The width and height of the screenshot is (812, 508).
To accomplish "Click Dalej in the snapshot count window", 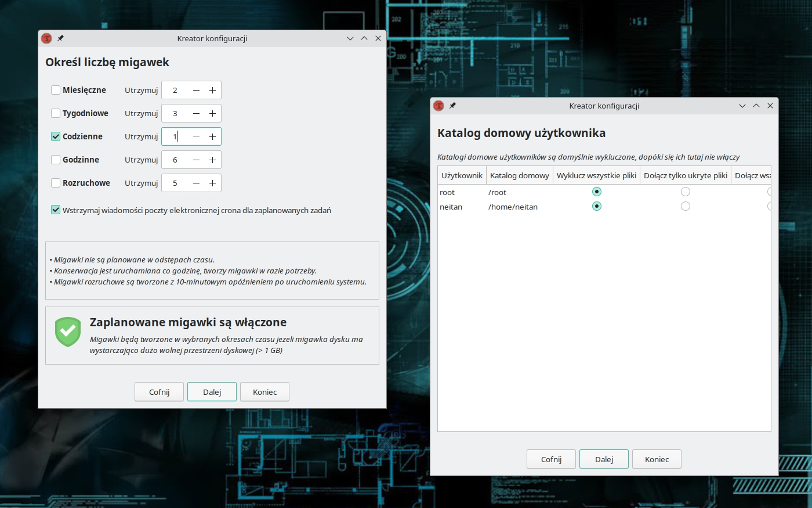I will 212,392.
